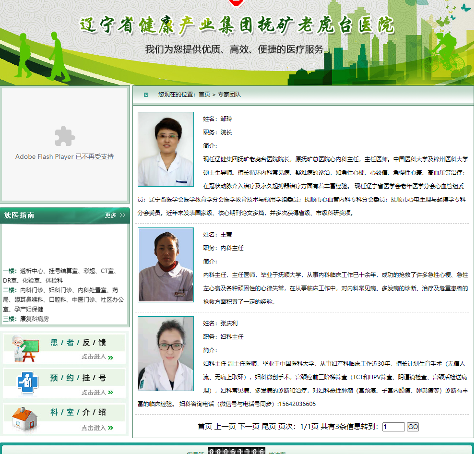Click the text 姓名：张庆利
The width and height of the screenshot is (476, 454).
220,323
